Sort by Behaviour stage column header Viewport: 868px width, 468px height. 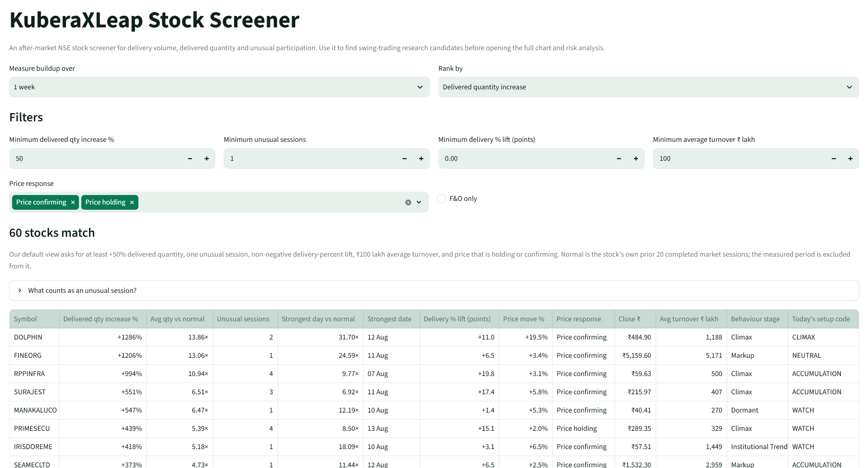point(757,319)
